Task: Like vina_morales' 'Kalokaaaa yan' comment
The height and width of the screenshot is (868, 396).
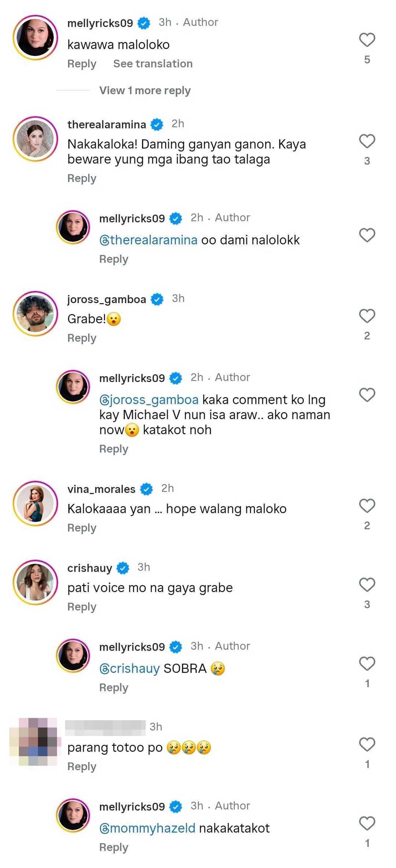Action: tap(367, 506)
